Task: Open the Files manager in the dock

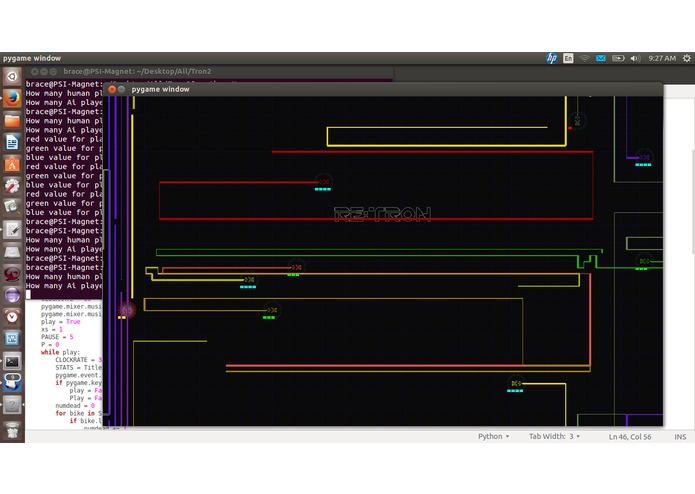Action: click(12, 121)
